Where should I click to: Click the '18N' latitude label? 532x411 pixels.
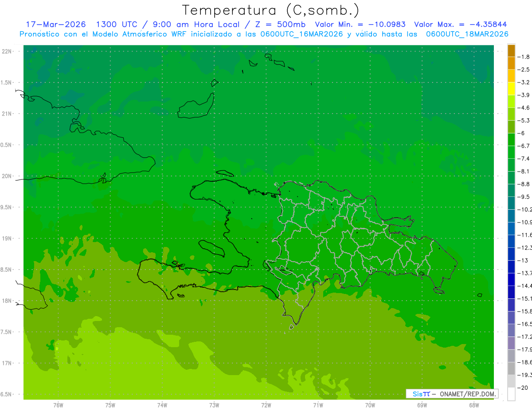7,301
